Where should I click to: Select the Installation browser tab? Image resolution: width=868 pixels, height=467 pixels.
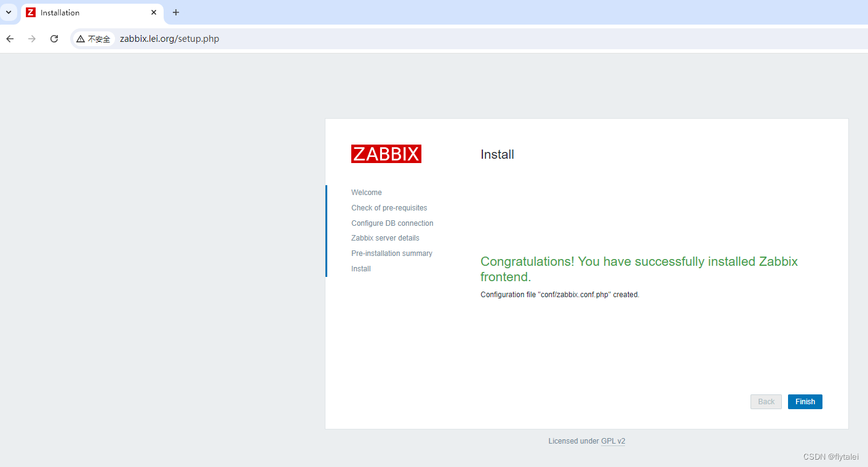[92, 12]
